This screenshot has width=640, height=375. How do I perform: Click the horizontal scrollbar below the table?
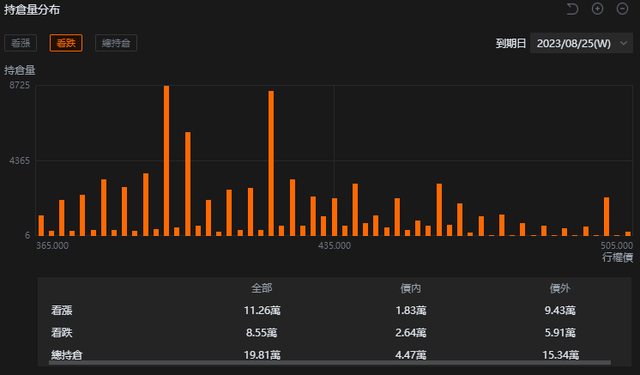[330, 362]
